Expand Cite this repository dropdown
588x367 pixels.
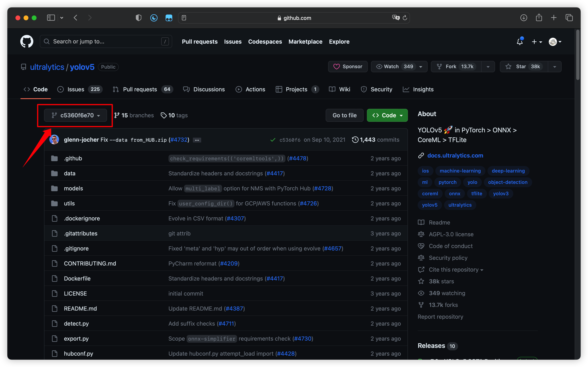click(x=456, y=270)
